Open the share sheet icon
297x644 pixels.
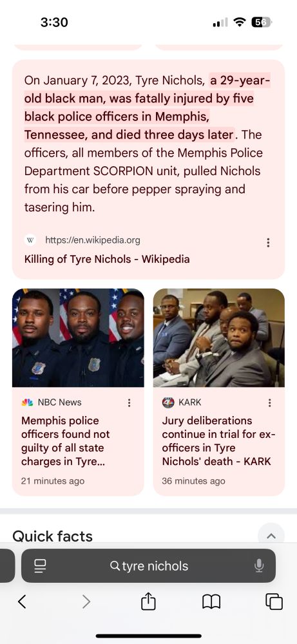[148, 601]
